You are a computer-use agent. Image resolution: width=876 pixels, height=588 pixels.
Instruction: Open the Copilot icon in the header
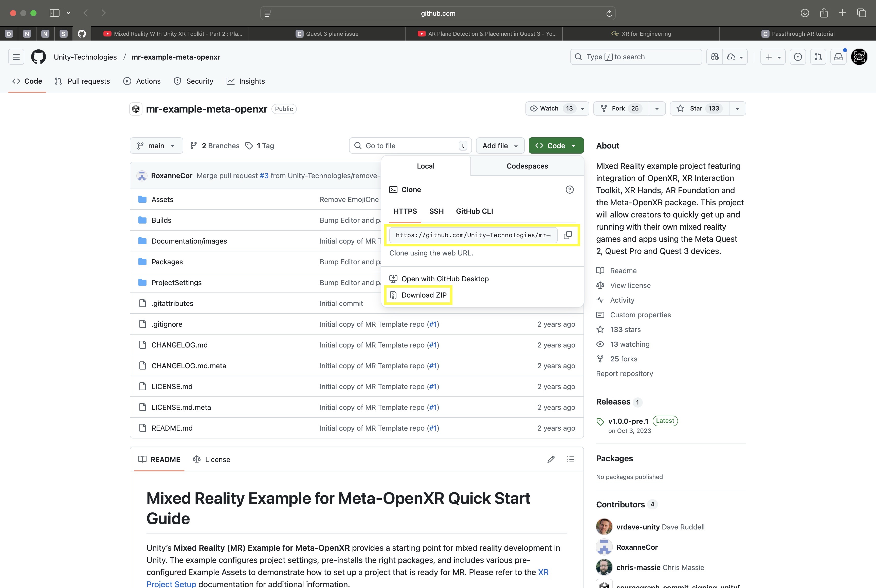tap(714, 57)
